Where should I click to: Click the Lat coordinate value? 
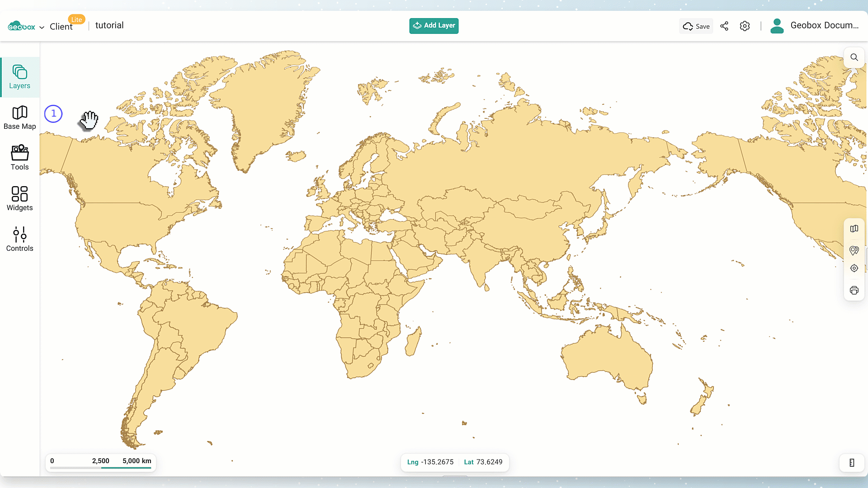[x=489, y=462]
